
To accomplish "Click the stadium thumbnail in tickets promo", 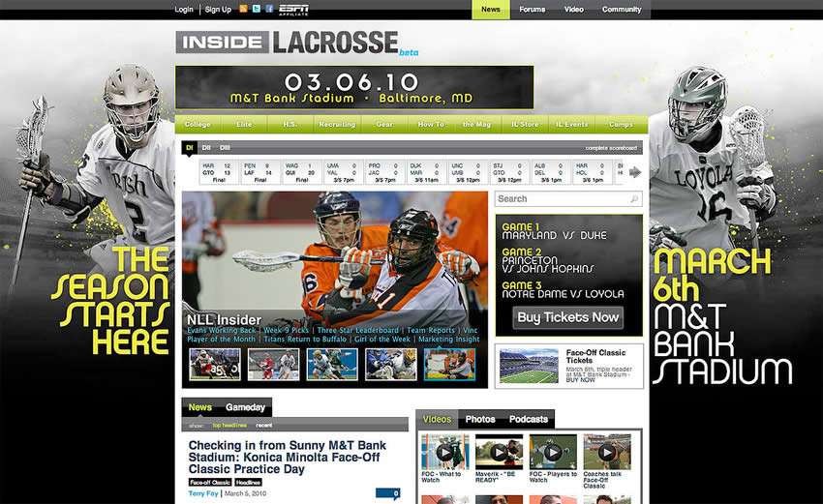I will tap(529, 366).
